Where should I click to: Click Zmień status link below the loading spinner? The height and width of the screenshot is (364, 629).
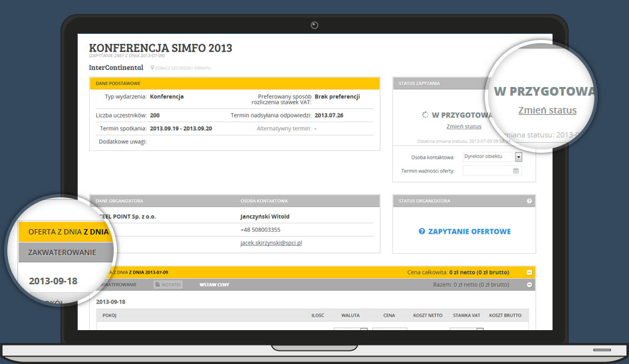463,126
